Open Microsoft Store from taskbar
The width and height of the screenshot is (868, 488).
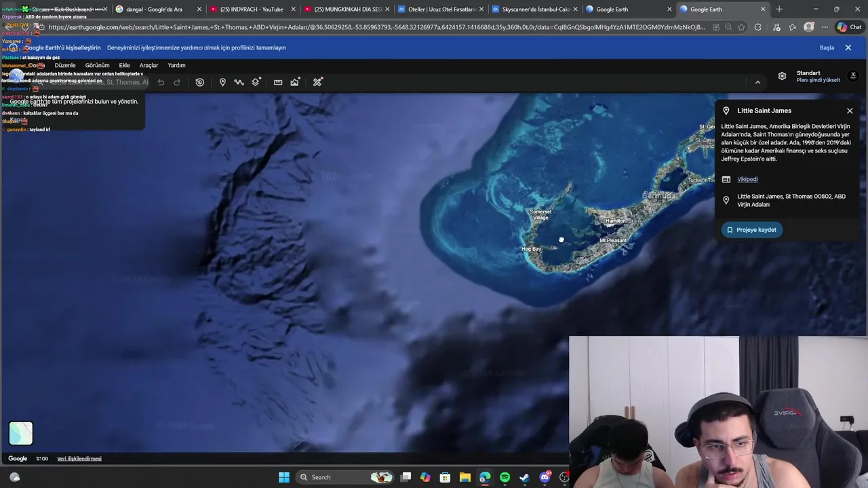(x=445, y=477)
